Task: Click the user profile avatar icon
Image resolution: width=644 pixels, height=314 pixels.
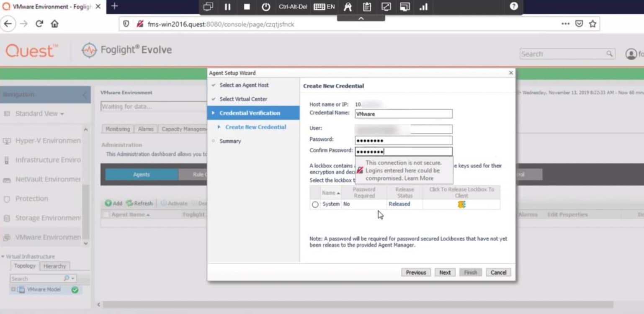Action: pos(631,54)
